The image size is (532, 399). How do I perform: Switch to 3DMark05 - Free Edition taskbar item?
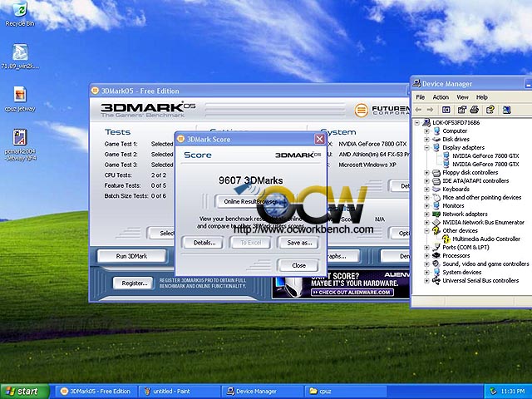coord(96,392)
